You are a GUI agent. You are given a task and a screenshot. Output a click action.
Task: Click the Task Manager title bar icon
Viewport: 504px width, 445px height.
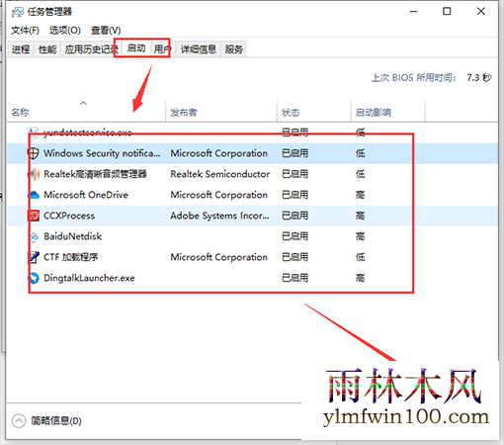click(17, 12)
